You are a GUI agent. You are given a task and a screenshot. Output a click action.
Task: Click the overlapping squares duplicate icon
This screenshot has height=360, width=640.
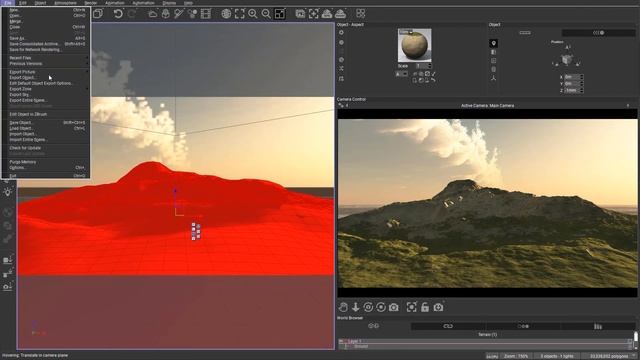(98, 14)
